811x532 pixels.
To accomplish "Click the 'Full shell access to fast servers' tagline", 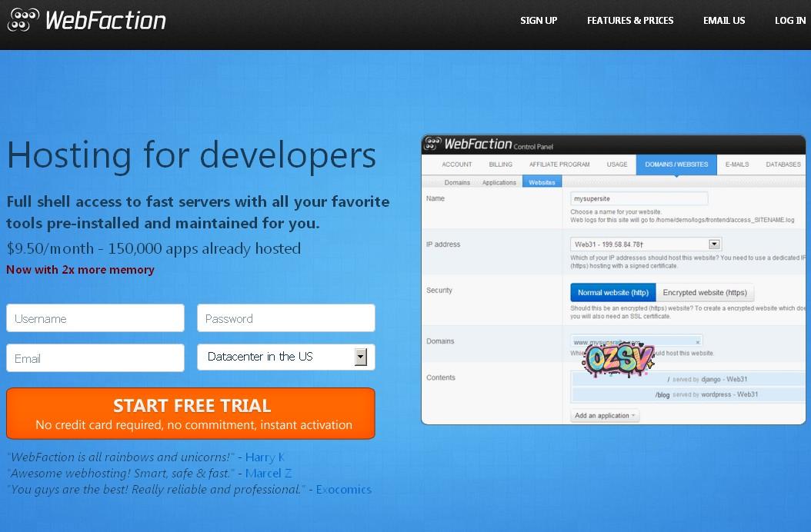I will pos(198,212).
